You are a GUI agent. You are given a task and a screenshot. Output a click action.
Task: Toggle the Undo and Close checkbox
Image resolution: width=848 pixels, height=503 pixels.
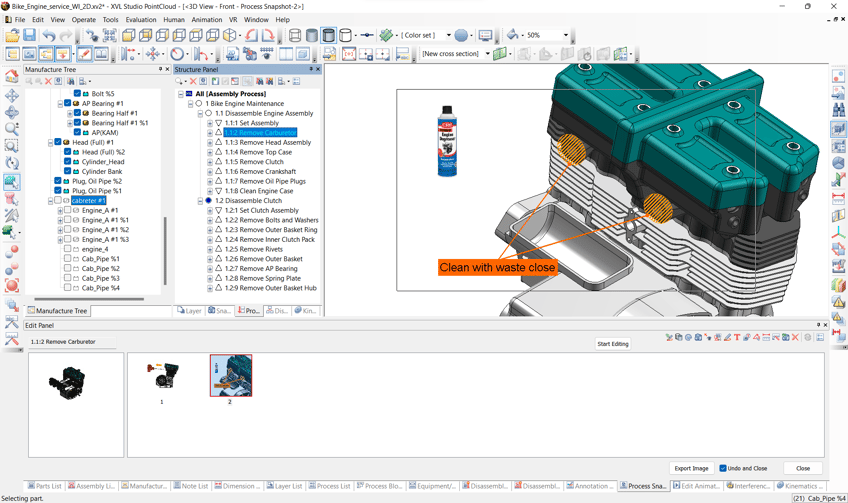723,468
